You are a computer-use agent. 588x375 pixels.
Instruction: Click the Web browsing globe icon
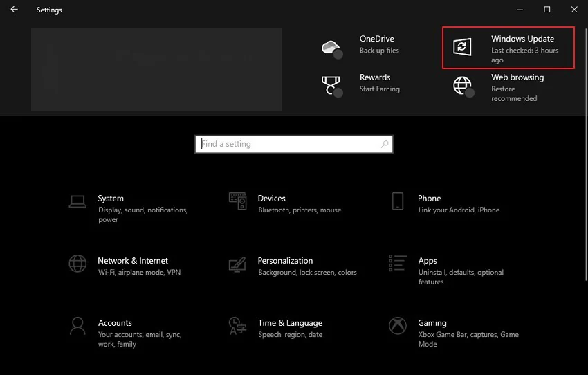(462, 85)
